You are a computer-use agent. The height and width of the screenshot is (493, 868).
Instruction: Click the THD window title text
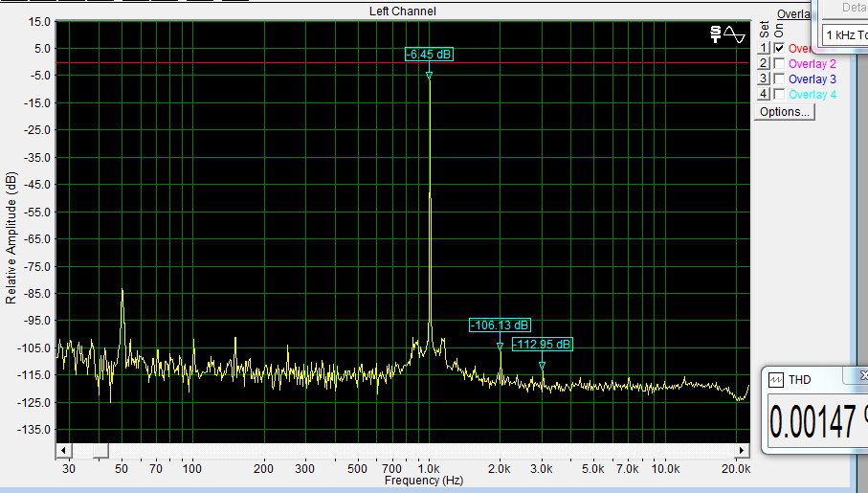pos(799,380)
